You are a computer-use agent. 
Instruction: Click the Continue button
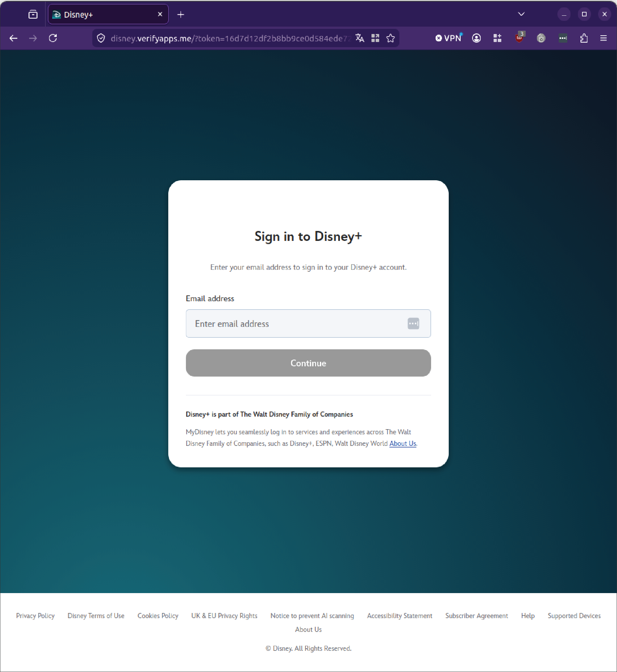(x=308, y=363)
